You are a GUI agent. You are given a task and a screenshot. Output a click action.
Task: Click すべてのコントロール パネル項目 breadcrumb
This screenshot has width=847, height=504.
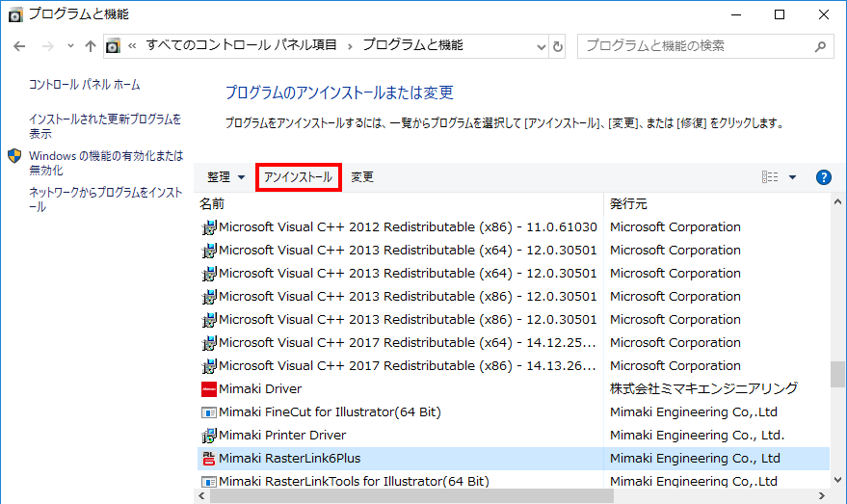[x=241, y=45]
